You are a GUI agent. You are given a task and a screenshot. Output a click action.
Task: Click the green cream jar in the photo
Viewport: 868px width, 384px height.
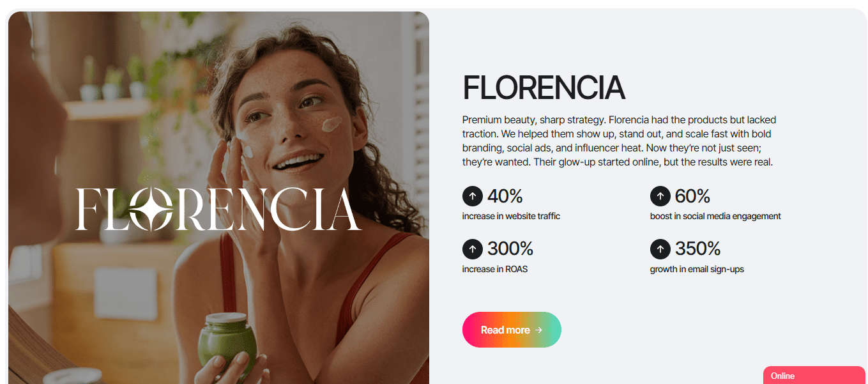tap(227, 342)
